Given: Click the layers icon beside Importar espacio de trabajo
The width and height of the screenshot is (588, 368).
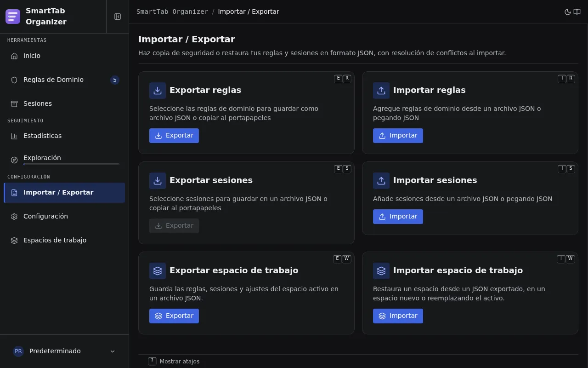Looking at the screenshot, I should pyautogui.click(x=381, y=271).
